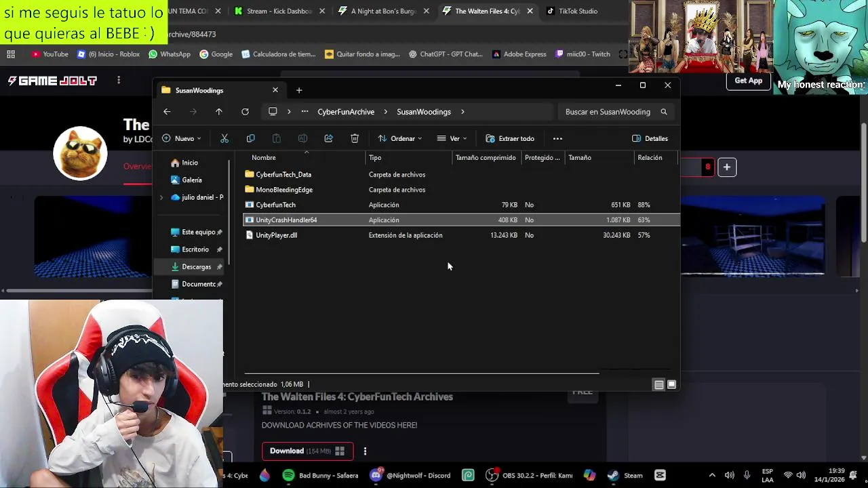Expand the chevron after SusanWoodings in the address bar
The image size is (868, 488).
(462, 112)
